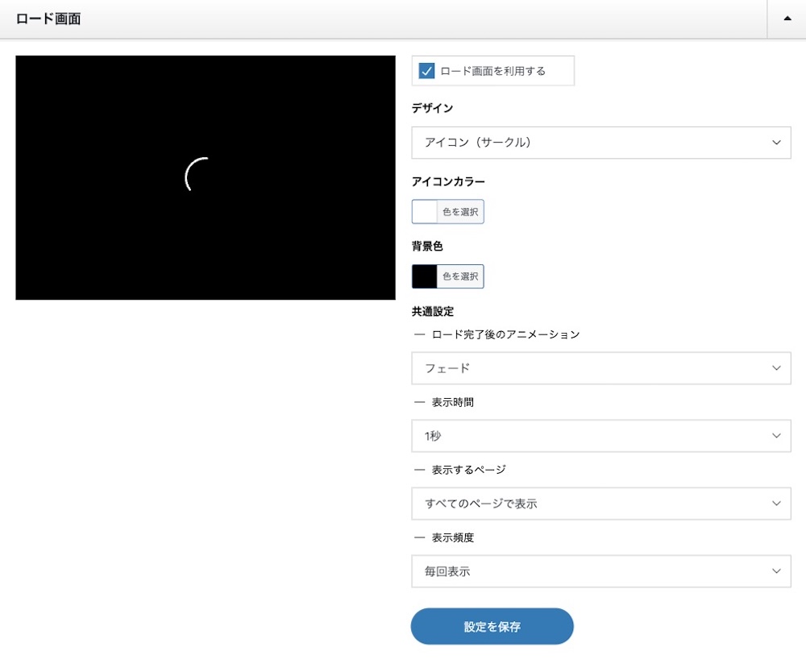Click the black loading screen preview
The width and height of the screenshot is (806, 672).
coord(206,178)
